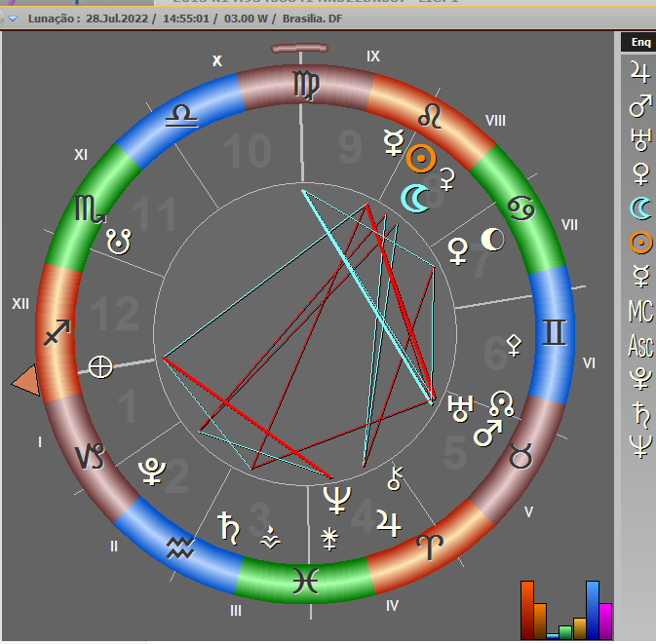The width and height of the screenshot is (656, 644).
Task: Click the North Node glyph near Uranus
Action: click(501, 404)
